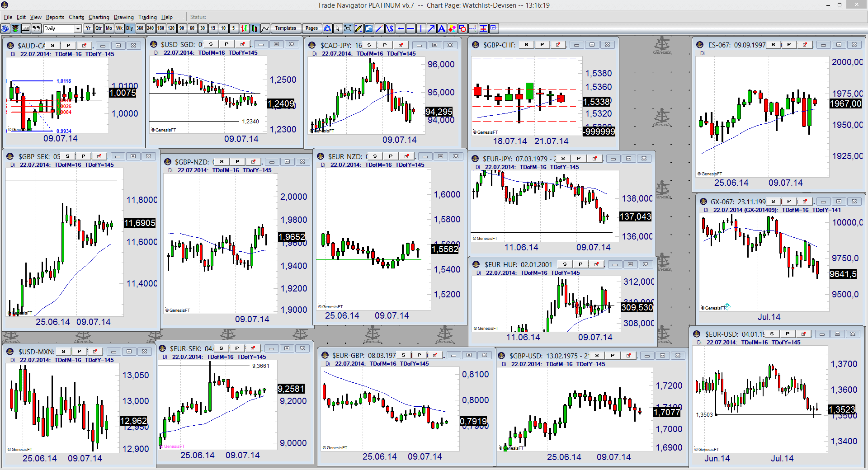
Task: Select the text annotation 'A' tool
Action: click(442, 28)
